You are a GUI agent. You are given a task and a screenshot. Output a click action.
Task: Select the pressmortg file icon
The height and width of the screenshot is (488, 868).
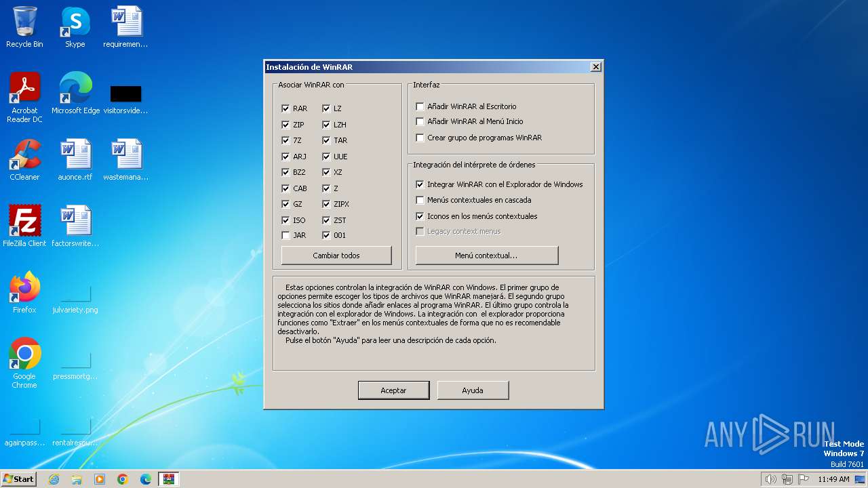[x=75, y=365]
